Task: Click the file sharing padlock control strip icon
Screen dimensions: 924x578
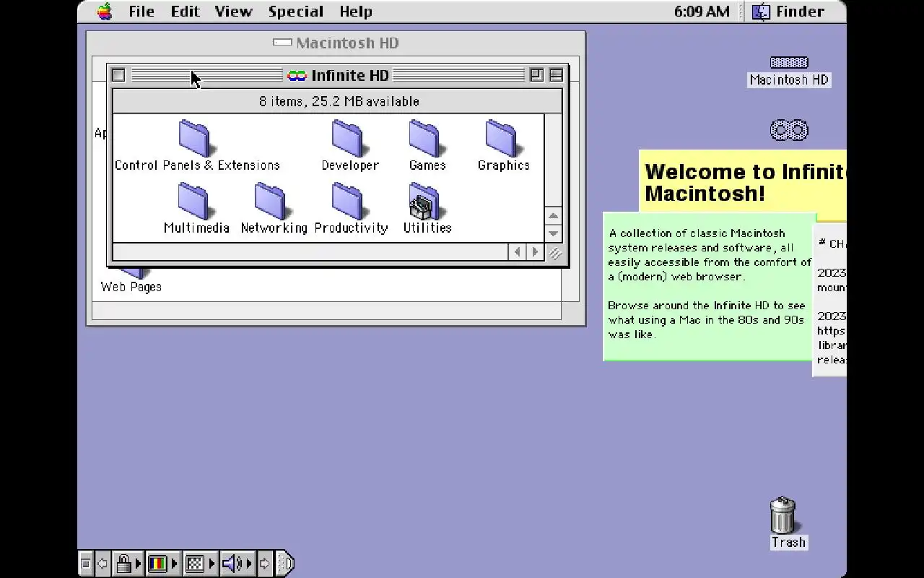Action: (123, 564)
